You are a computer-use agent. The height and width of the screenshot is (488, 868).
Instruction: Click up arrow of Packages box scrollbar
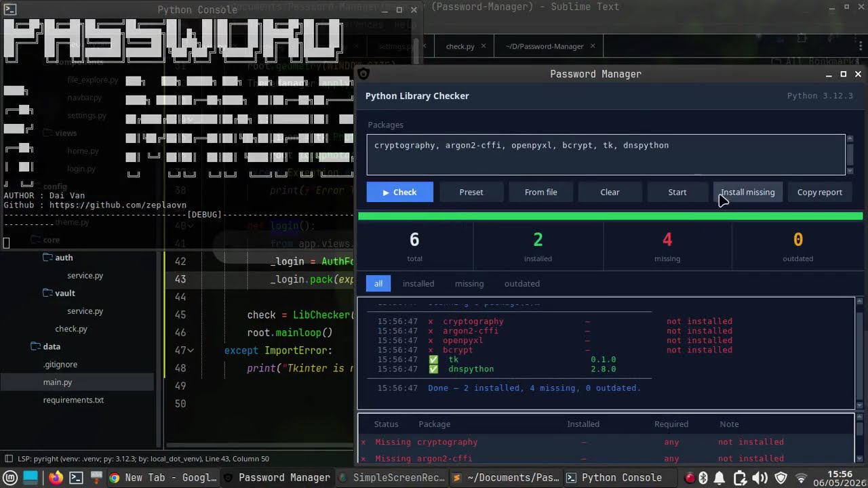850,139
